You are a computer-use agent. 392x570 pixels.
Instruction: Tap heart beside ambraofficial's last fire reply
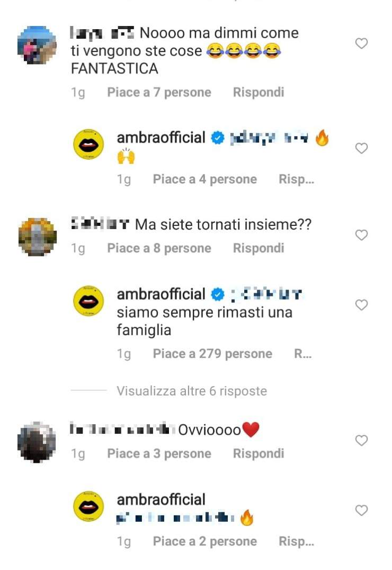pyautogui.click(x=361, y=511)
